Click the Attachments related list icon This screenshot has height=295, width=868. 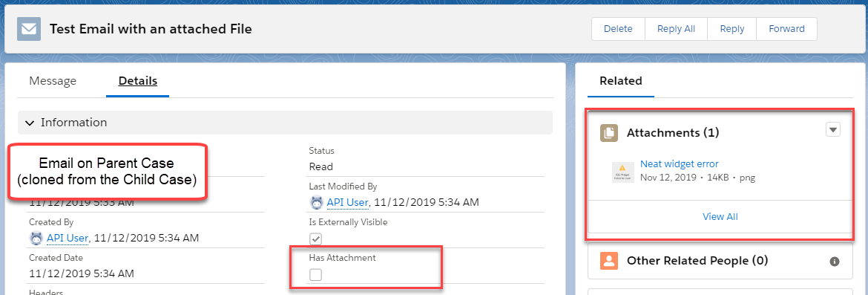tap(610, 132)
